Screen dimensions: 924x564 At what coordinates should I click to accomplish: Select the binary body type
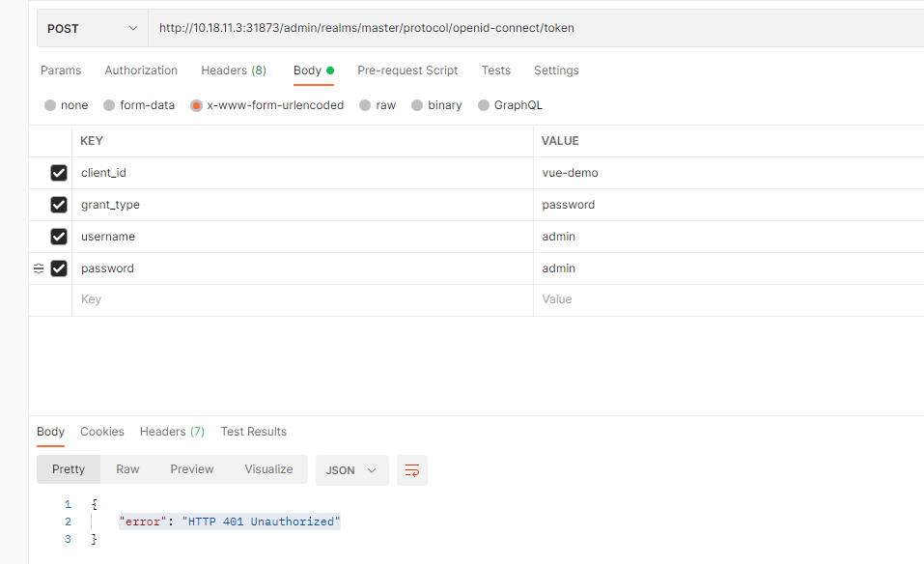[x=444, y=104]
